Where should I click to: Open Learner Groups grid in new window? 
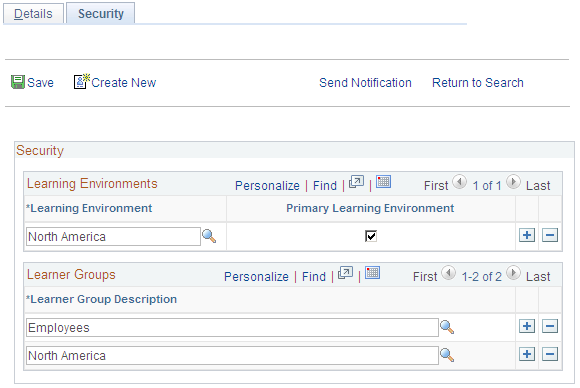click(x=345, y=273)
